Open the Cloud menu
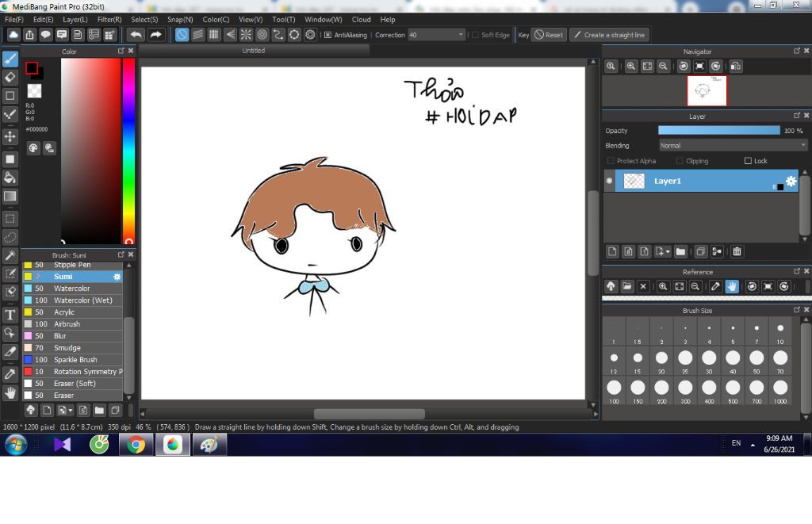 click(361, 19)
